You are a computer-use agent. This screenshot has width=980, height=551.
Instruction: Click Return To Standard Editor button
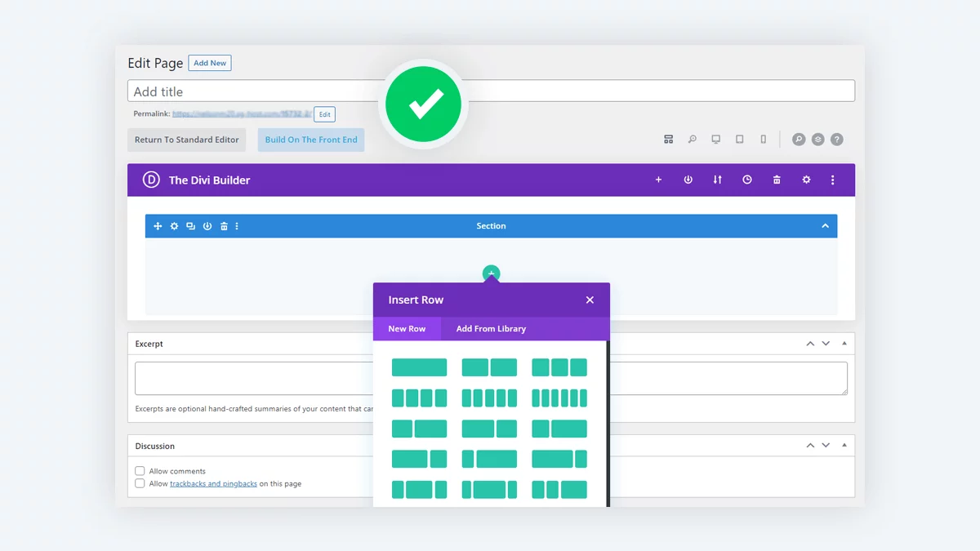(x=186, y=140)
